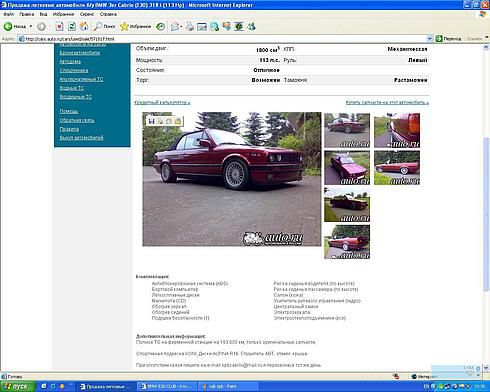This screenshot has width=490, height=392.
Task: Expand the Mail icon dropdown arrow
Action: pos(181,26)
